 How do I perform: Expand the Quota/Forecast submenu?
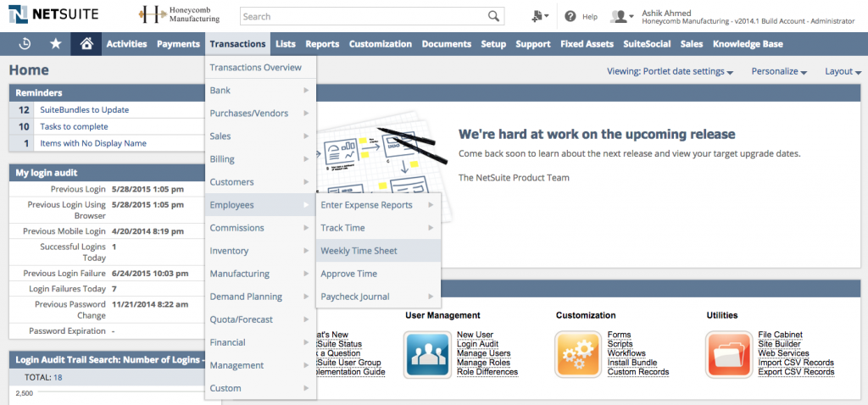click(x=261, y=319)
